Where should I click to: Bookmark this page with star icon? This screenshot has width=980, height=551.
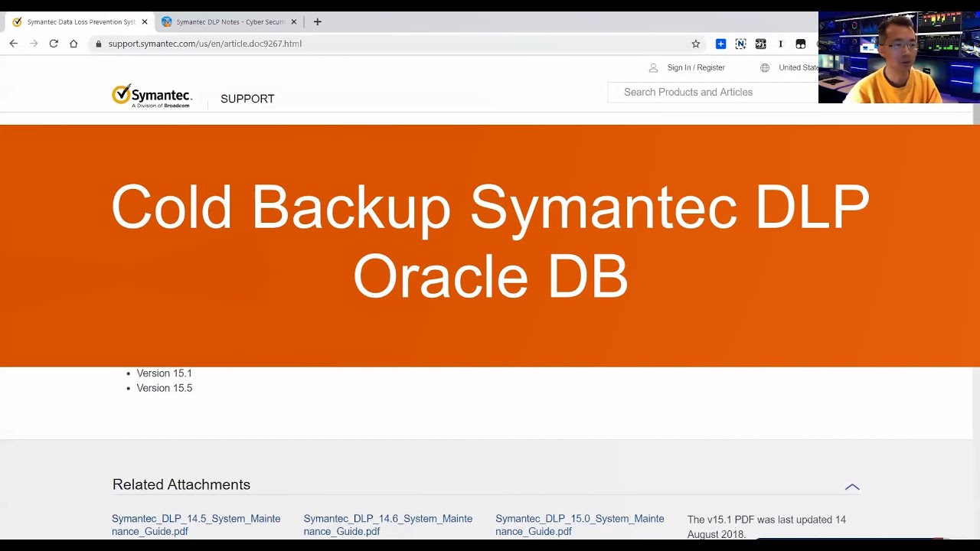click(696, 44)
